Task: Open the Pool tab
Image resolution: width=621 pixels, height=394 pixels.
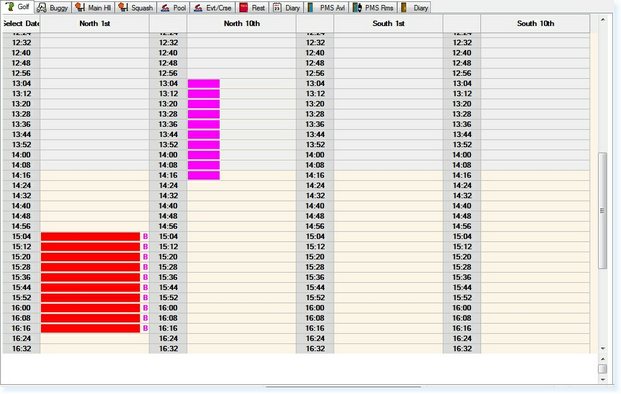Action: point(173,8)
